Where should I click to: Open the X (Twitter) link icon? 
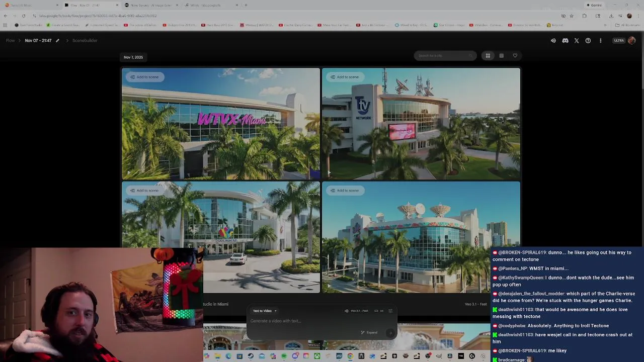pyautogui.click(x=577, y=40)
